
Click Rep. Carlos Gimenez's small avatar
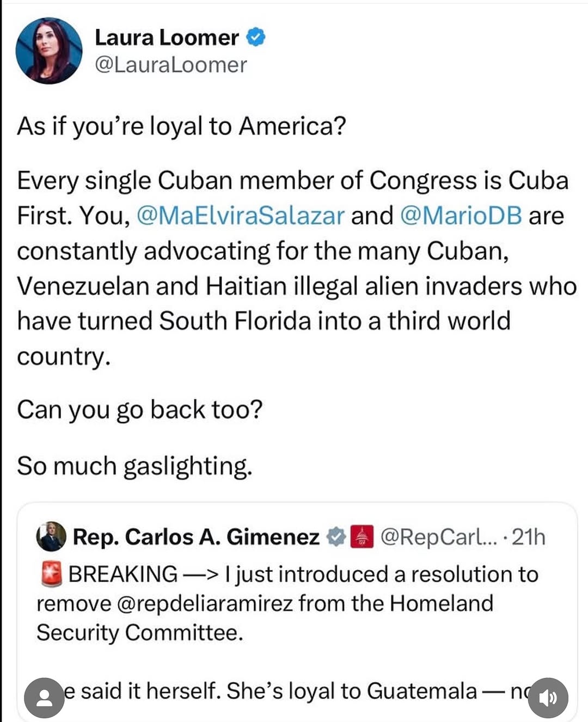pyautogui.click(x=51, y=537)
